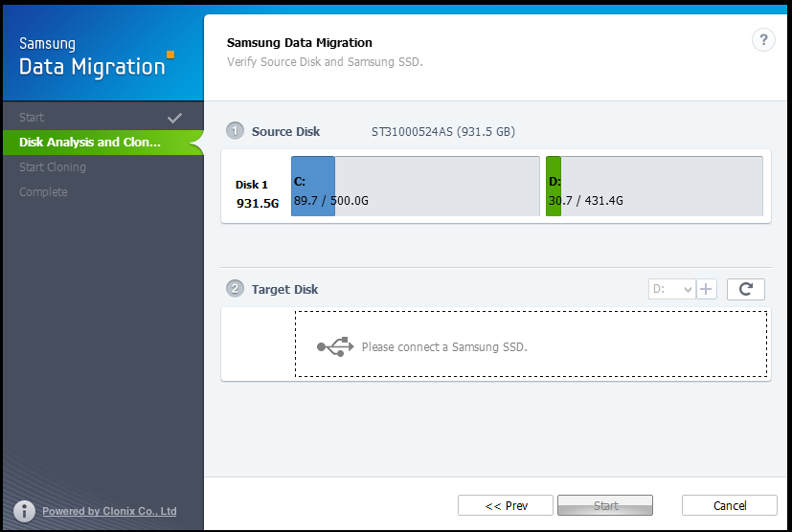Click the Target Disk step 2 badge
The width and height of the screenshot is (792, 532).
(x=235, y=289)
